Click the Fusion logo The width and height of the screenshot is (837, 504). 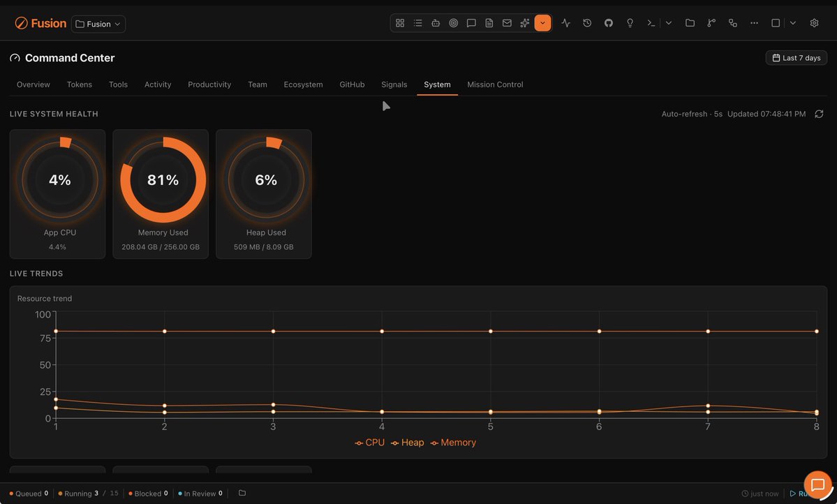pos(40,24)
